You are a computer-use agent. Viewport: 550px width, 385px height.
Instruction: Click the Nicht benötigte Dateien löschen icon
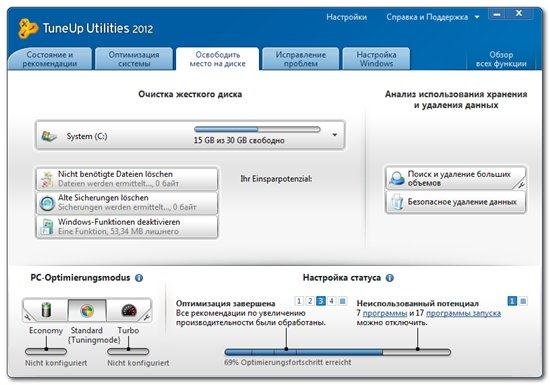point(47,179)
